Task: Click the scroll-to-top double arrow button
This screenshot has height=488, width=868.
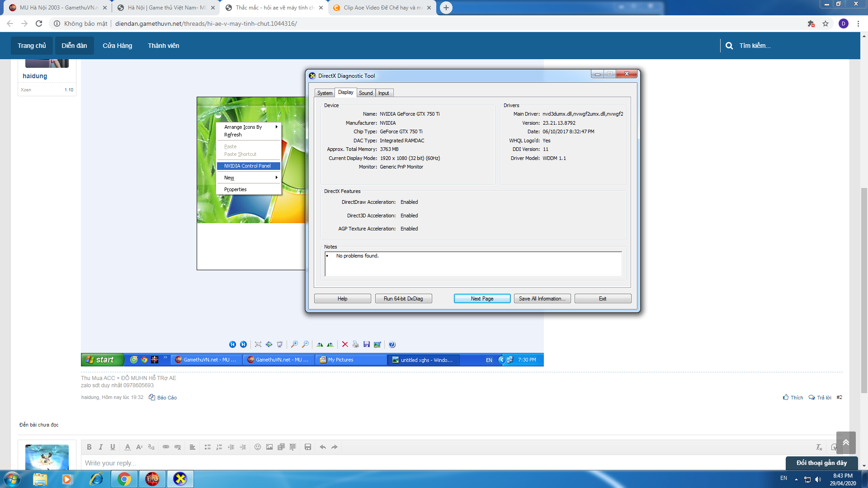Action: coord(846,442)
